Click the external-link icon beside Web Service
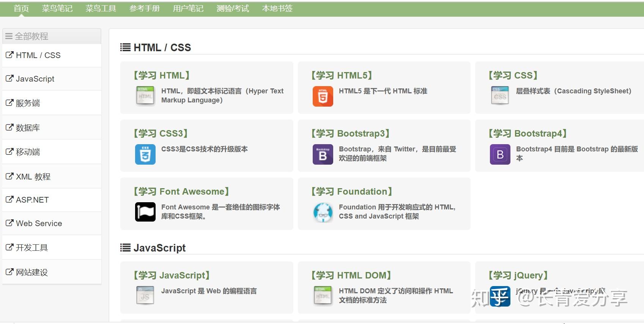 (x=9, y=223)
